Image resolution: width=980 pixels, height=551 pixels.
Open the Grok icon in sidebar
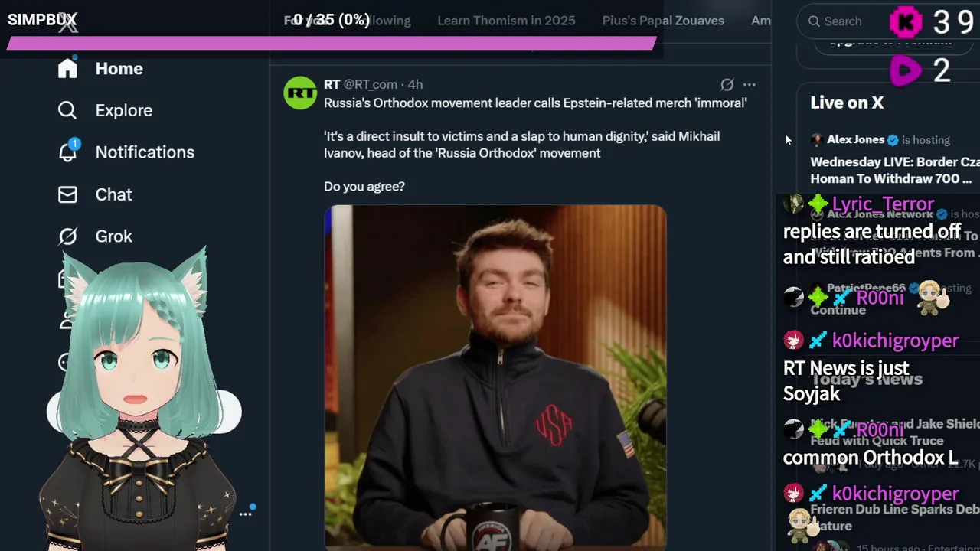(67, 236)
